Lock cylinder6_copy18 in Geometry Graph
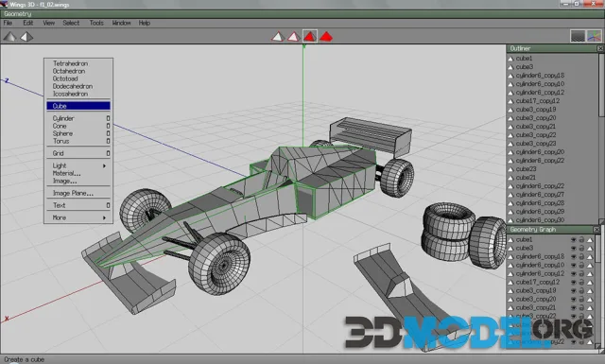605x364 pixels. 581,257
